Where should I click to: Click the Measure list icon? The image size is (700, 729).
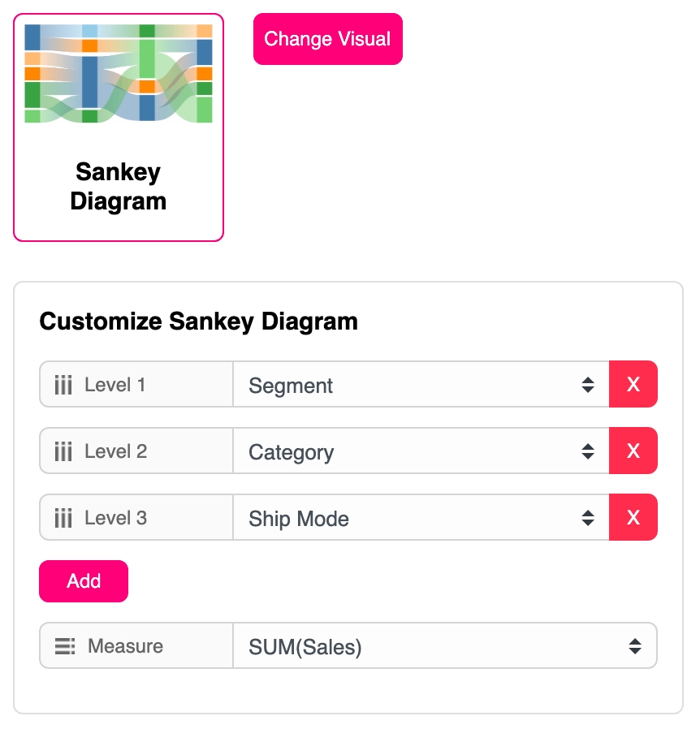tap(65, 646)
